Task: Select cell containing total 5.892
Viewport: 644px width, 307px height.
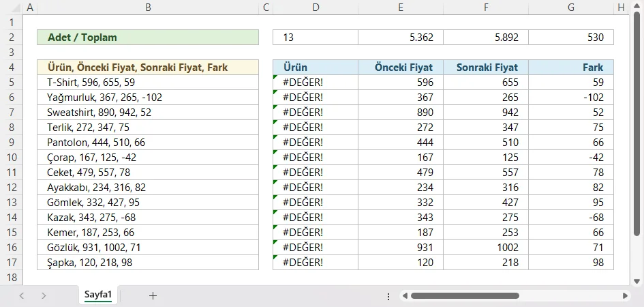Action: (485, 38)
